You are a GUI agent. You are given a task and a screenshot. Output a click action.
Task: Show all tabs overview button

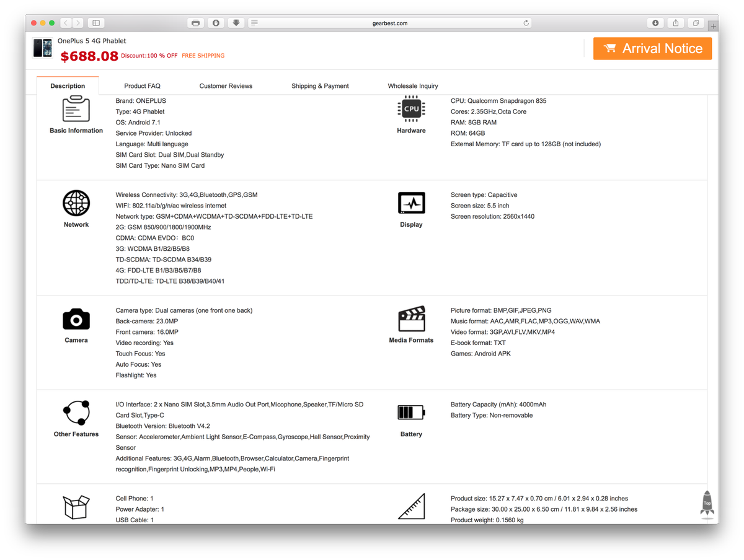696,23
